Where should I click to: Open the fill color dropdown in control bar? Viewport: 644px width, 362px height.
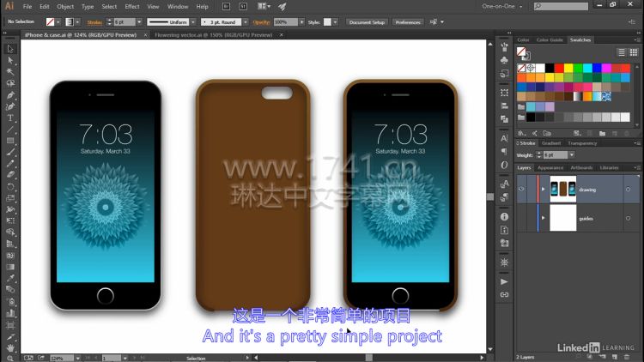point(58,22)
